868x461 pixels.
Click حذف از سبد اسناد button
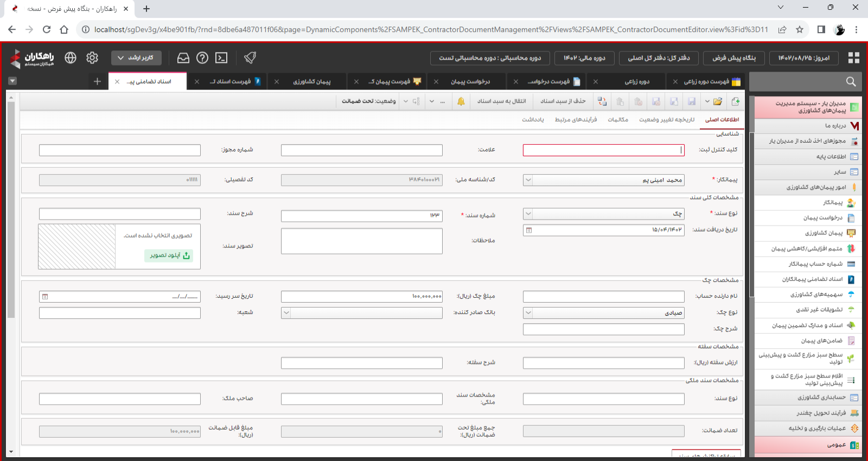coord(563,101)
